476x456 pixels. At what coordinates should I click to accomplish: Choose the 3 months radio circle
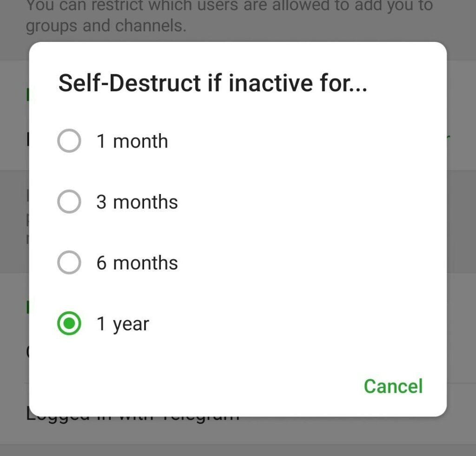point(69,202)
